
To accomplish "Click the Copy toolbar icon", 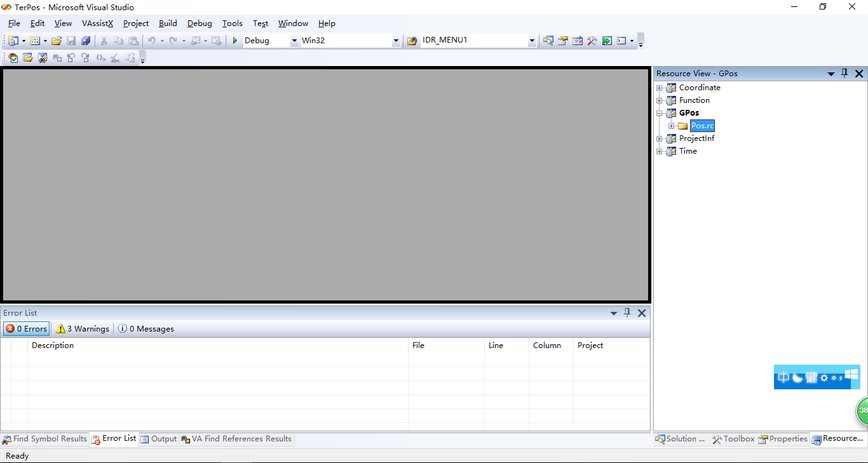I will click(x=118, y=41).
